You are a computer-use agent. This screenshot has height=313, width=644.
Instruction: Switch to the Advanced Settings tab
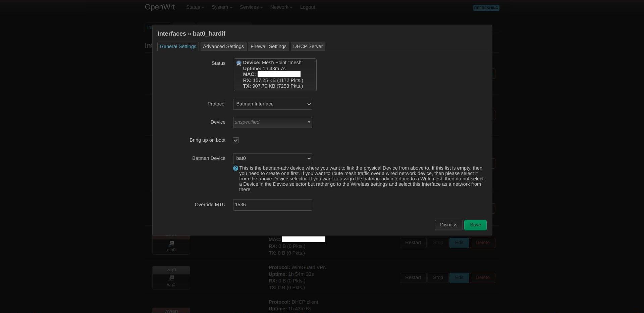tap(223, 46)
